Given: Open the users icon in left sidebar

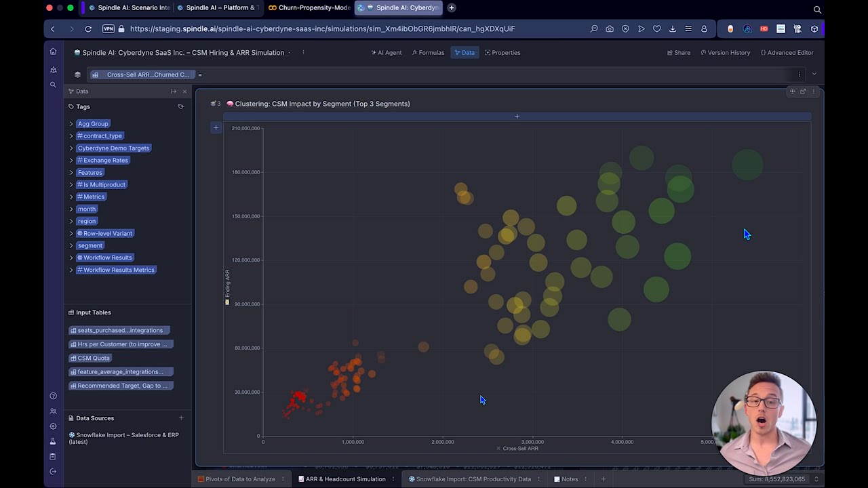Looking at the screenshot, I should click(x=53, y=411).
